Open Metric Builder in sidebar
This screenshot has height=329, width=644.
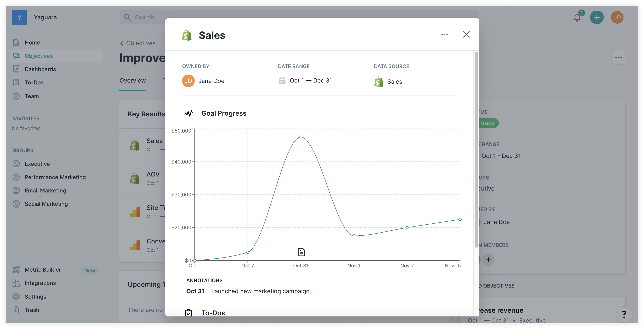[x=43, y=270]
